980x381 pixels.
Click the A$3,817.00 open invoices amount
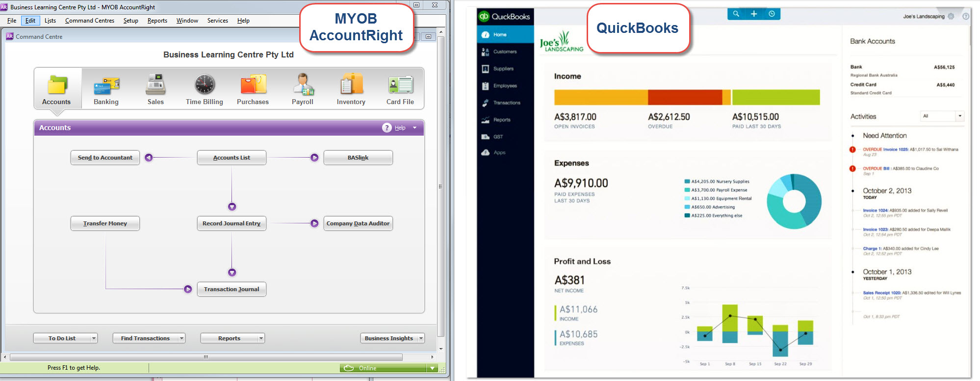click(575, 117)
